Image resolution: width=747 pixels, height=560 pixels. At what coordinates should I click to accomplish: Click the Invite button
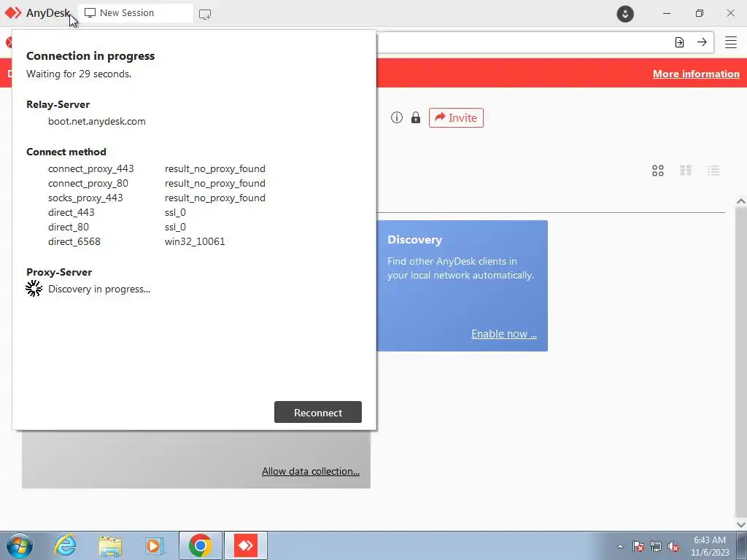tap(456, 117)
